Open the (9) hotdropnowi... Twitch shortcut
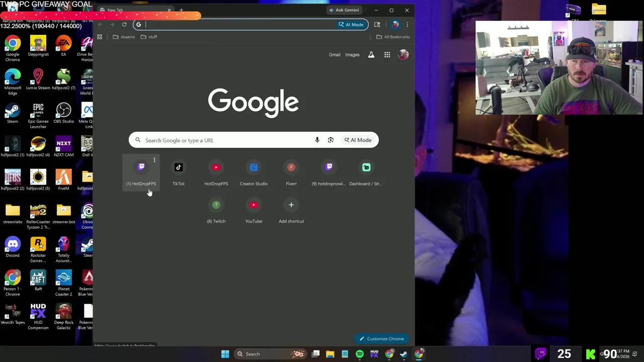Image resolution: width=644 pixels, height=362 pixels. 329,172
